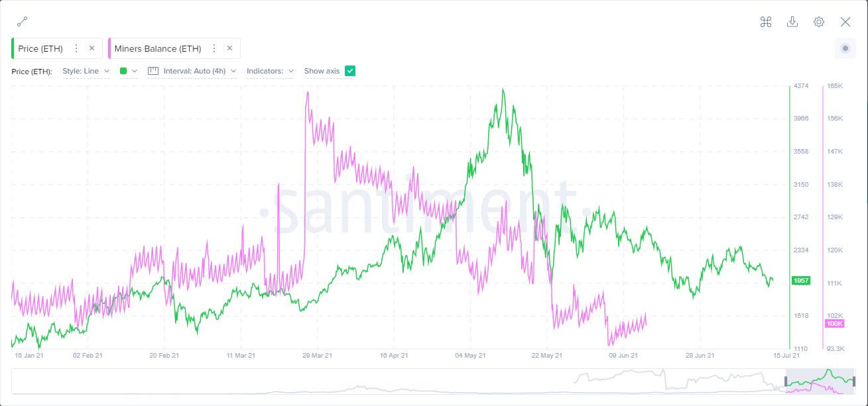Open Miners Balance (ETH) options menu
The width and height of the screenshot is (868, 406).
(214, 48)
